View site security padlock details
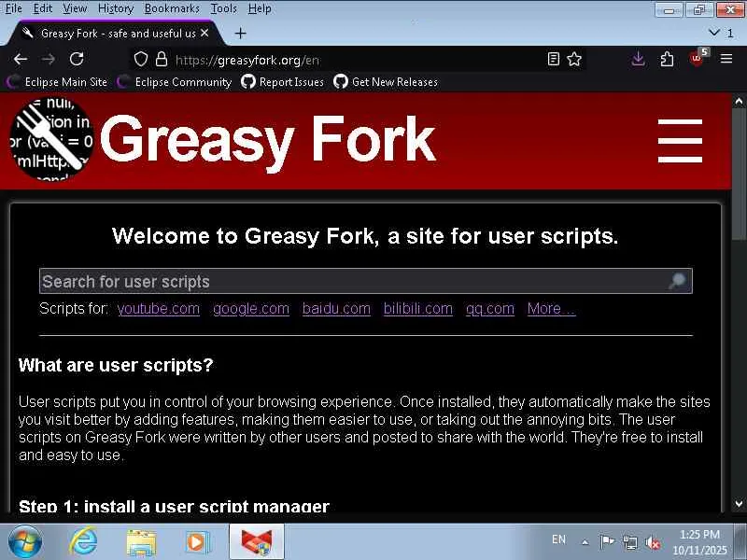The width and height of the screenshot is (747, 560). coord(162,60)
